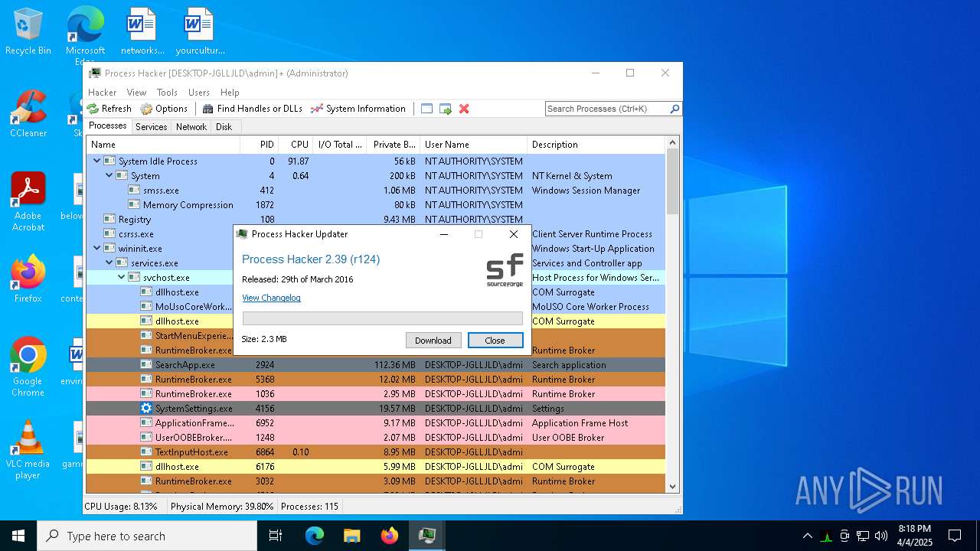Select the TextInputHost.exe process row
This screenshot has width=980, height=551.
(375, 452)
